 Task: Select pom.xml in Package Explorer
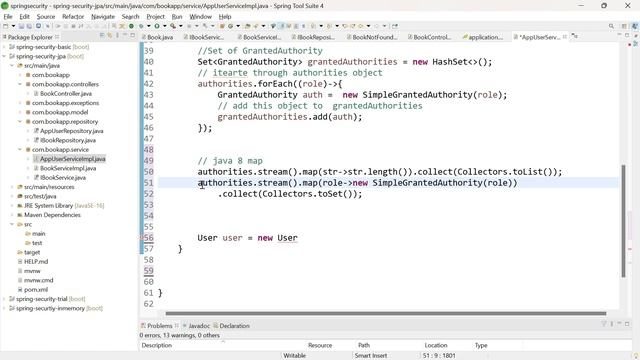[x=36, y=290]
